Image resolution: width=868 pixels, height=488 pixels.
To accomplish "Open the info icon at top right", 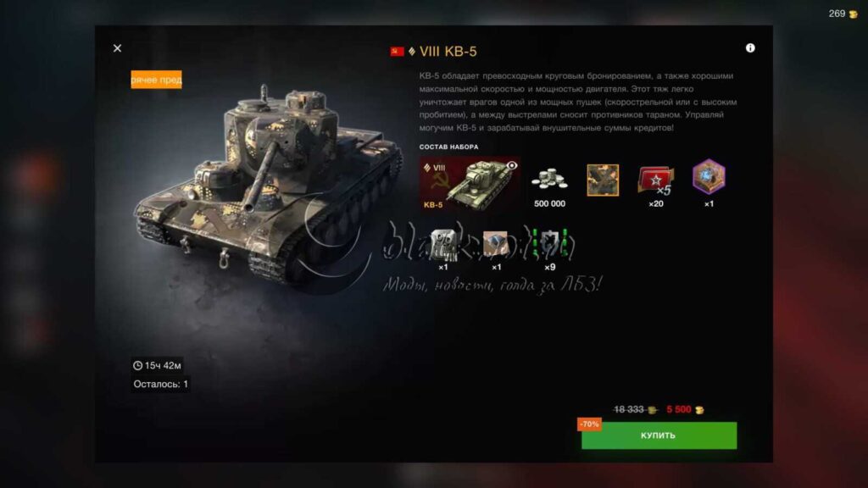I will click(750, 48).
